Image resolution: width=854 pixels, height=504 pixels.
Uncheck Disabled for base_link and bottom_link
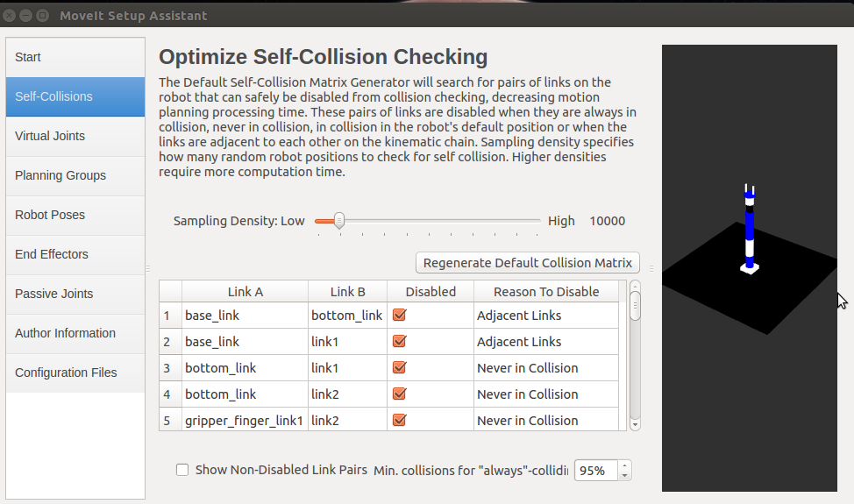tap(399, 316)
